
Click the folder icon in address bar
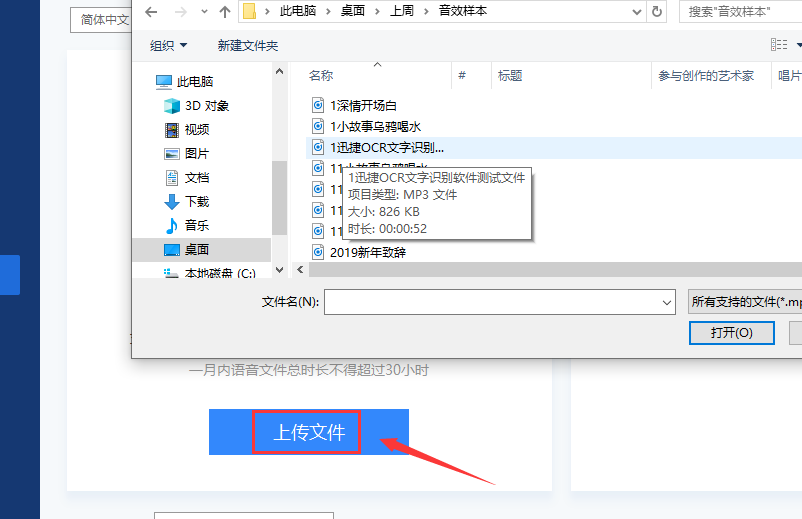(250, 11)
